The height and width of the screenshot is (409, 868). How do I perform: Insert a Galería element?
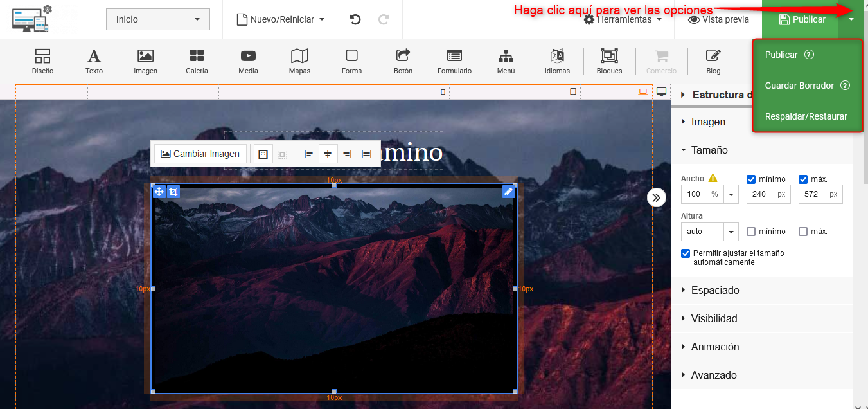197,62
